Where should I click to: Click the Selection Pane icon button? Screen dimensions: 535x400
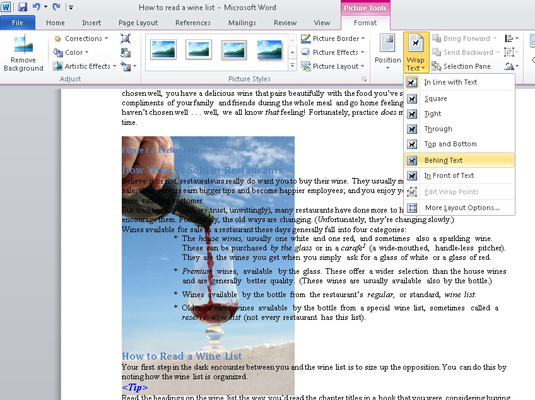point(436,66)
